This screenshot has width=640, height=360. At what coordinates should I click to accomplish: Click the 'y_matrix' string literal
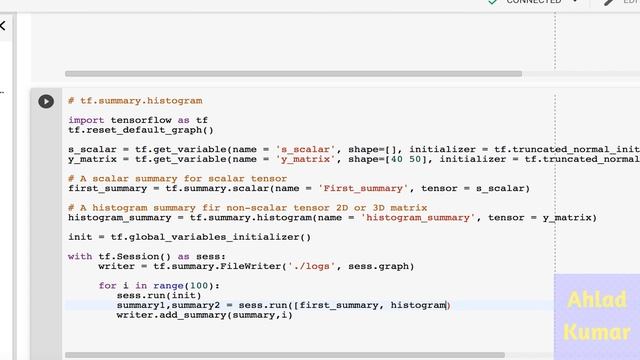click(305, 159)
